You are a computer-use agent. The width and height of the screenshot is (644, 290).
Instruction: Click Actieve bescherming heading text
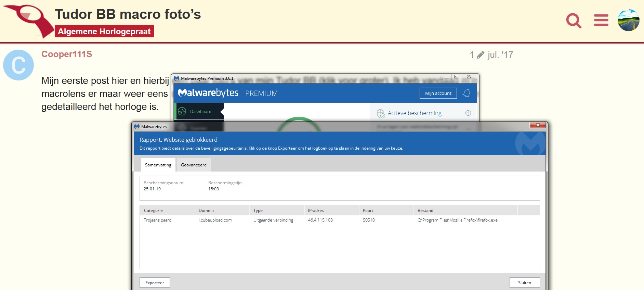click(x=415, y=113)
